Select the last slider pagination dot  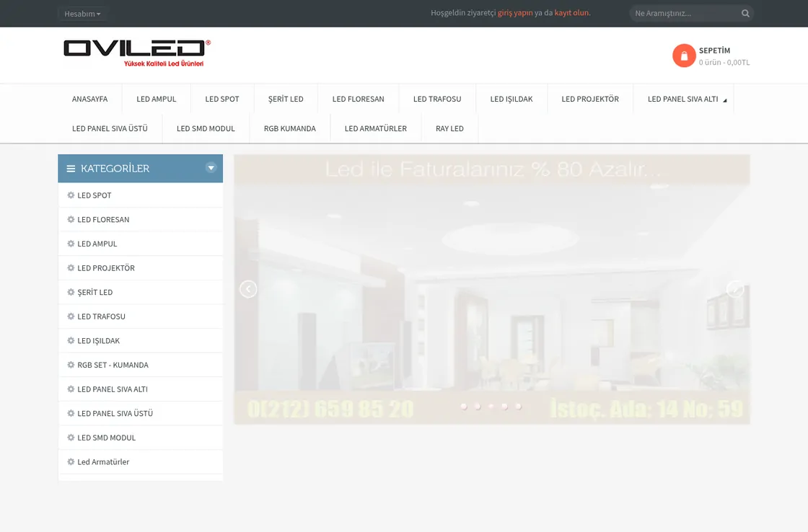point(519,407)
